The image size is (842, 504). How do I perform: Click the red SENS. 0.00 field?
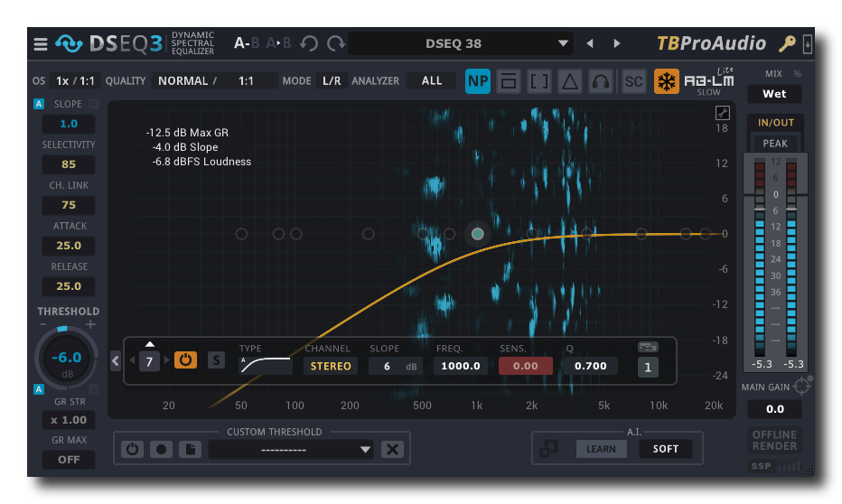point(525,366)
